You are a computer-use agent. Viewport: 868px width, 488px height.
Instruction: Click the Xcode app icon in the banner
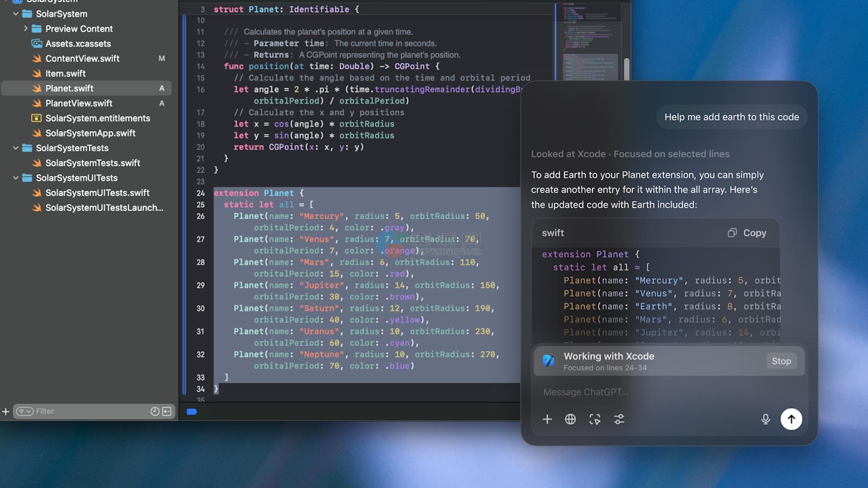tap(549, 361)
